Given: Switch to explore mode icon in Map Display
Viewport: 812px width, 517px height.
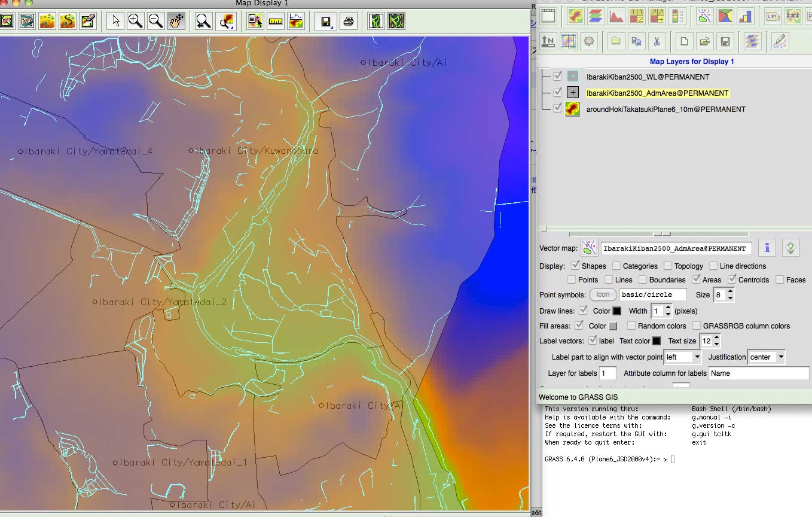Looking at the screenshot, I should 396,22.
